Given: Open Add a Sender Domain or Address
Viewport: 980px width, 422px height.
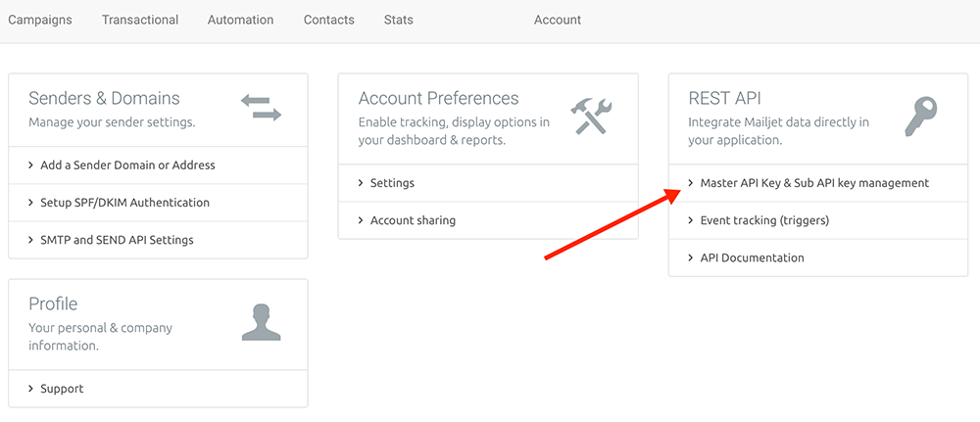Looking at the screenshot, I should pos(127,165).
